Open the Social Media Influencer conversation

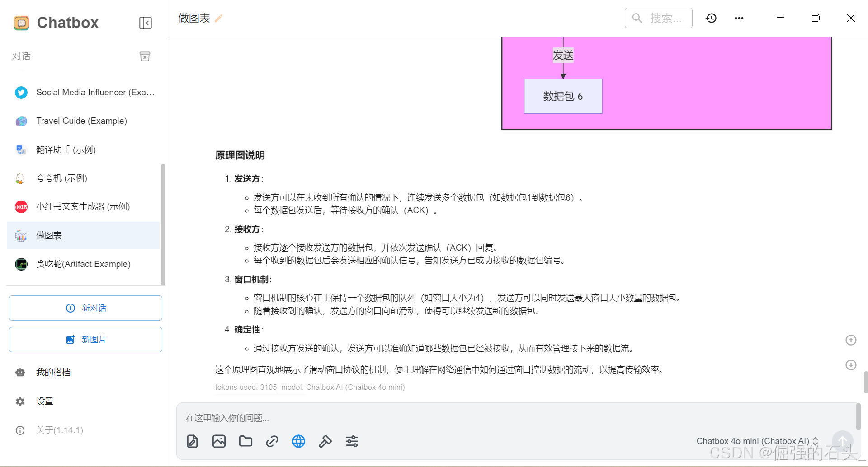coord(84,93)
